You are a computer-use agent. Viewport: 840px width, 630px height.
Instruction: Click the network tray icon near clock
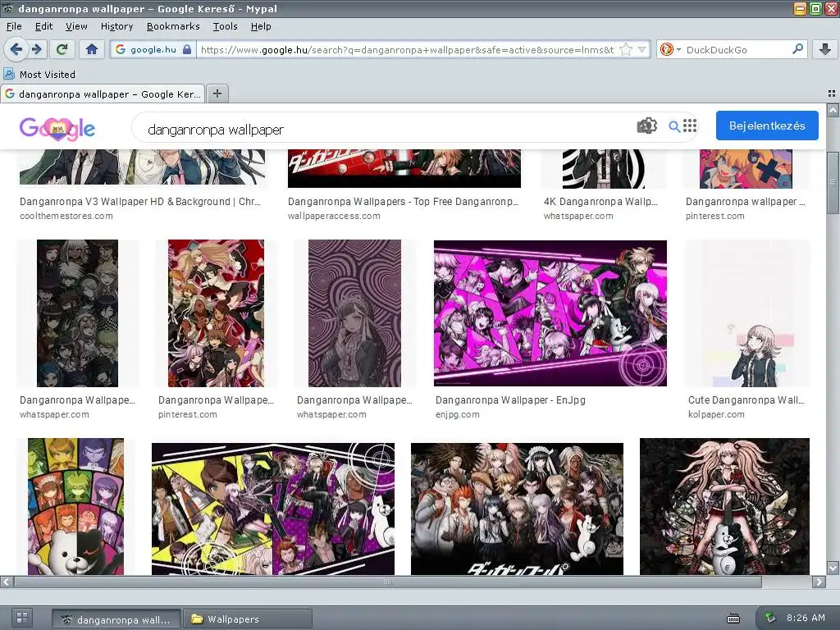pyautogui.click(x=769, y=618)
